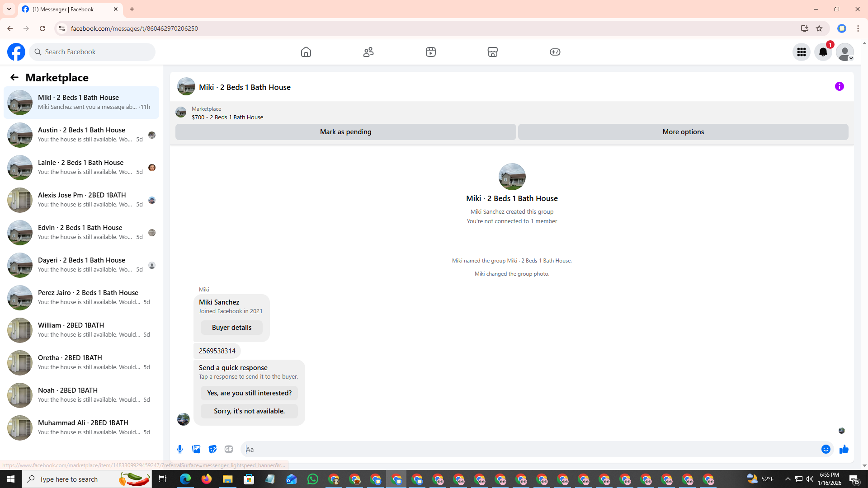Open the Facebook notifications bell
Image resolution: width=868 pixels, height=488 pixels.
click(x=823, y=52)
